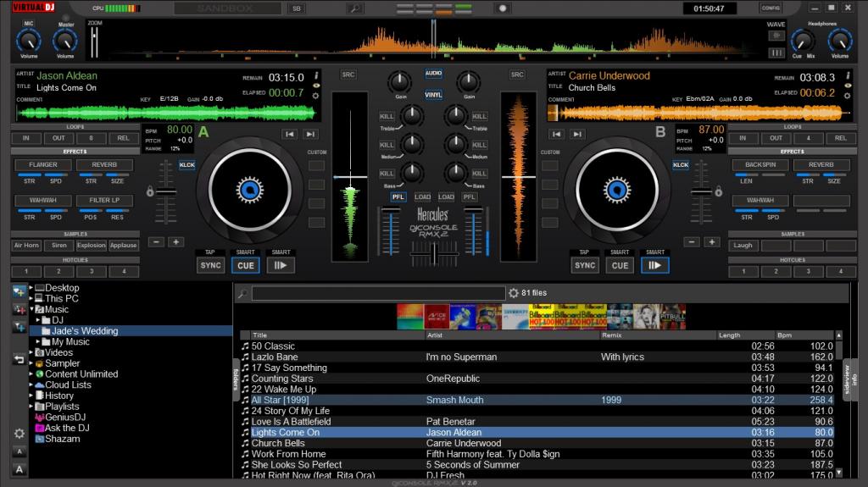Click Deck A skip to next track icon
The image size is (868, 487).
click(x=310, y=134)
